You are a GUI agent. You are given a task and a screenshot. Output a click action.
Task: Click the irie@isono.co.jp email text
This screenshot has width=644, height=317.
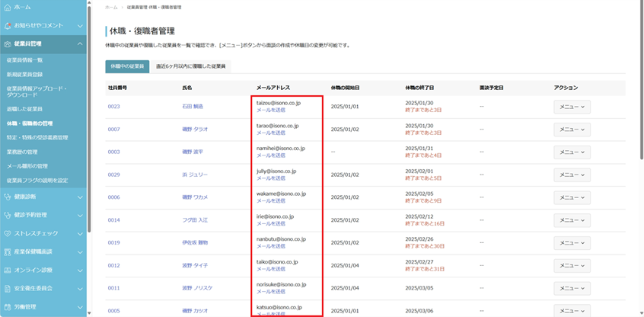[275, 216]
